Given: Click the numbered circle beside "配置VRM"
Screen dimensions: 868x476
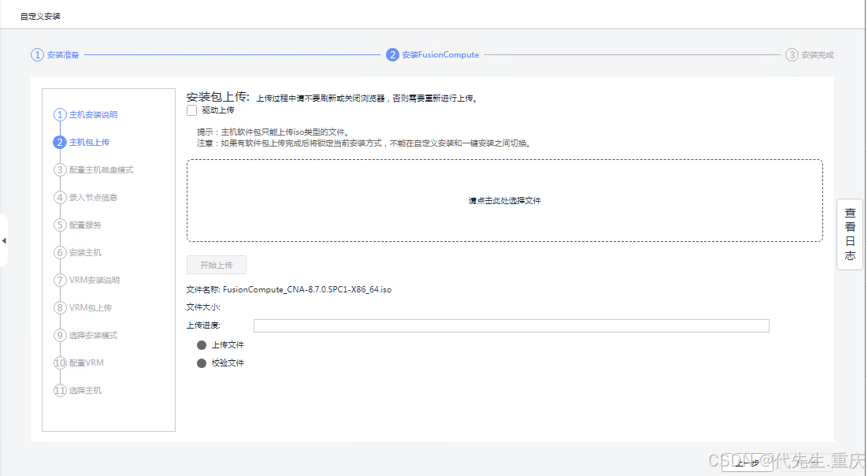Looking at the screenshot, I should pos(60,363).
